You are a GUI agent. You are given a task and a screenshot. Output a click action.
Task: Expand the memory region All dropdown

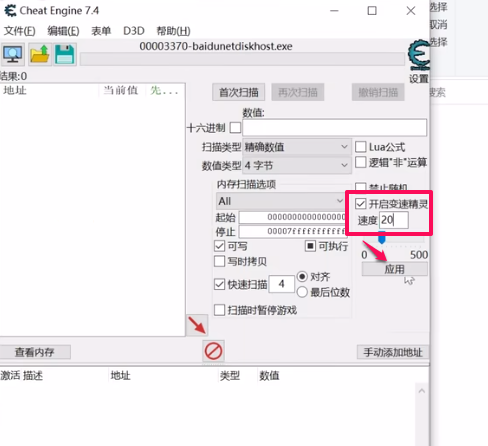pos(281,201)
